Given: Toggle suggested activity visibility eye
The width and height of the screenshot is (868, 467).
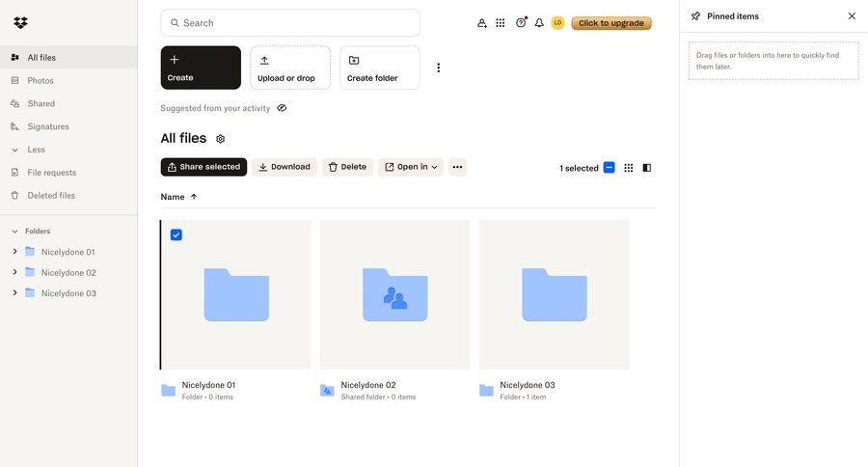Looking at the screenshot, I should [x=282, y=108].
